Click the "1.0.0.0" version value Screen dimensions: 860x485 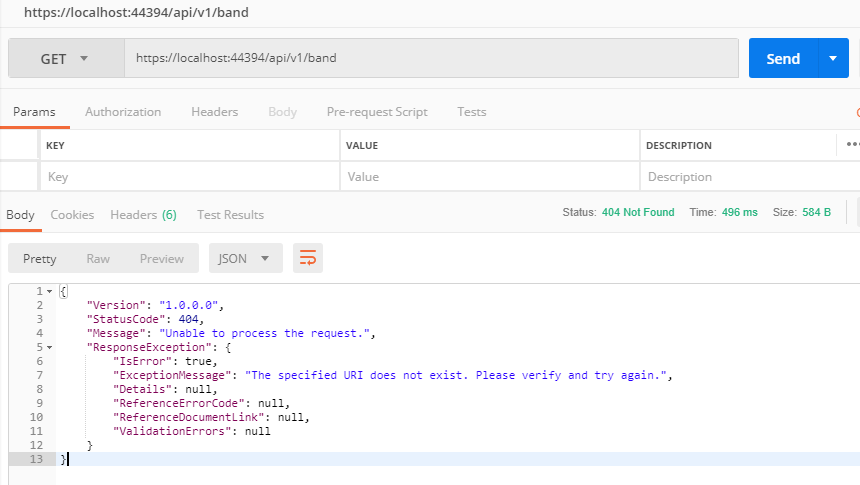(x=188, y=305)
